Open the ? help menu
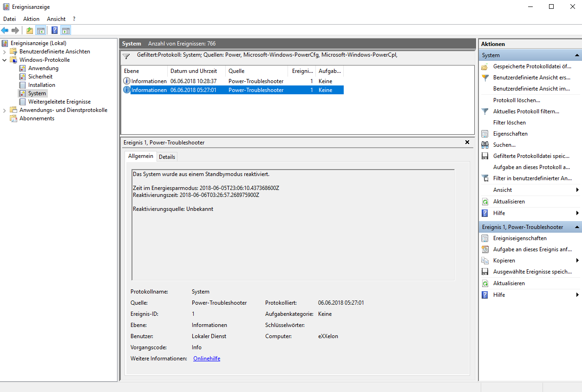The width and height of the screenshot is (582, 392). tap(74, 19)
